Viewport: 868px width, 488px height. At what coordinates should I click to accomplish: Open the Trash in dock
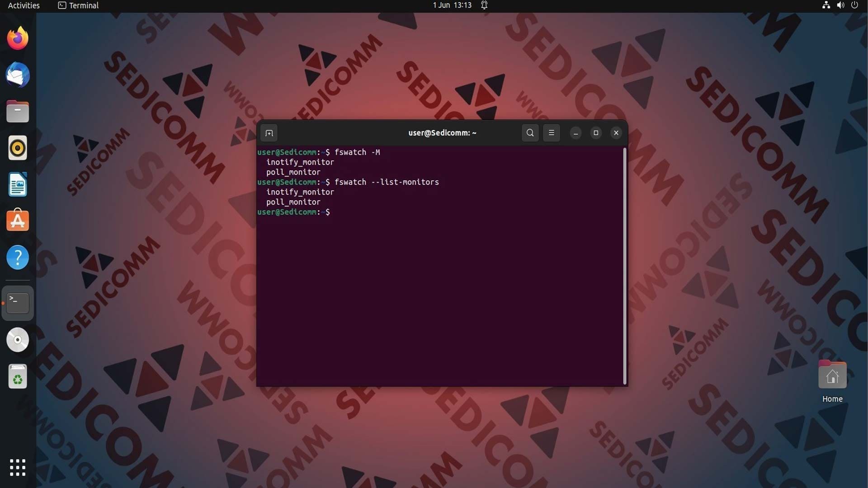(x=18, y=376)
